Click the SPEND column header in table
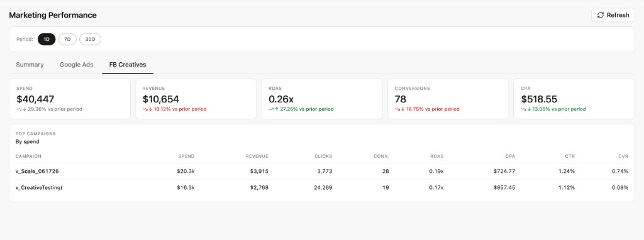The image size is (644, 240). (x=186, y=156)
